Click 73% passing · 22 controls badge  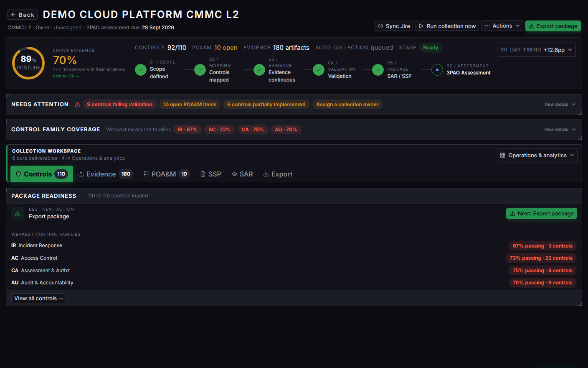pyautogui.click(x=541, y=258)
